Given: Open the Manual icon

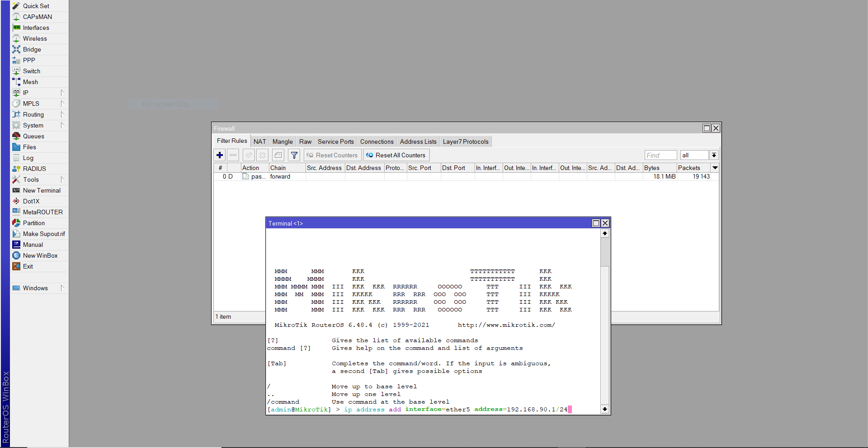Looking at the screenshot, I should [16, 245].
